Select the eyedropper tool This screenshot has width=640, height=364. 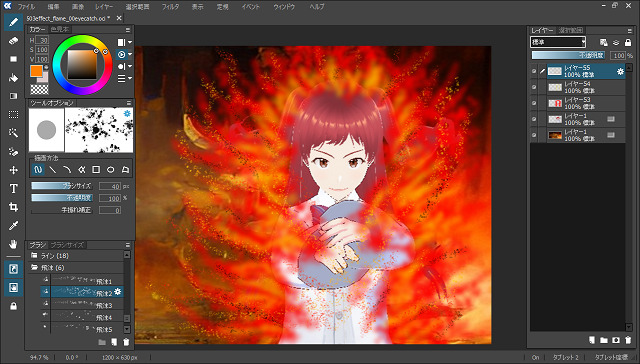[13, 226]
